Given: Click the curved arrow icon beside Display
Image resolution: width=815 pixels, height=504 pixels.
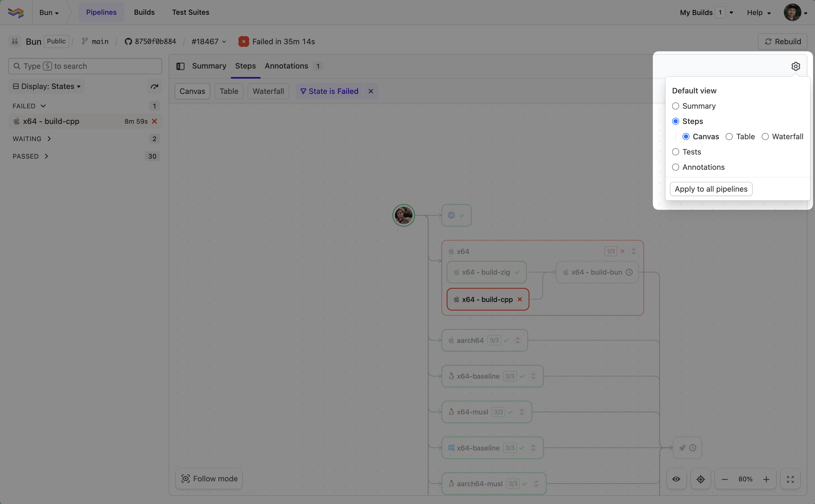Looking at the screenshot, I should pos(154,86).
